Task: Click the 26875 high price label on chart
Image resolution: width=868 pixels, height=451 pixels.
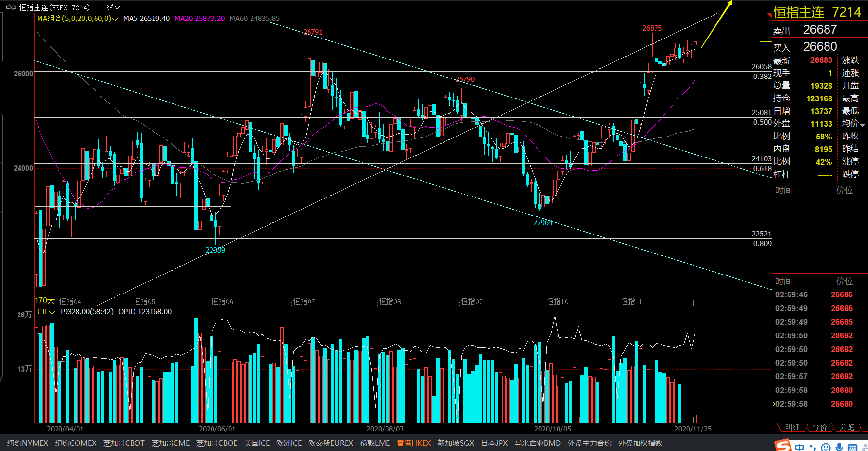Action: point(652,28)
